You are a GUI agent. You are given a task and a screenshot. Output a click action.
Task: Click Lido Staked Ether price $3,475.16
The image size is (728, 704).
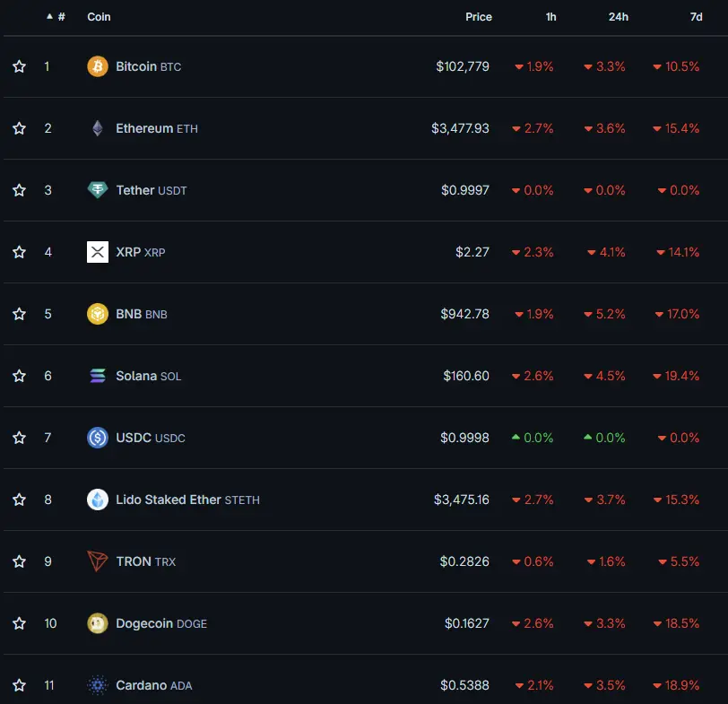coord(462,500)
